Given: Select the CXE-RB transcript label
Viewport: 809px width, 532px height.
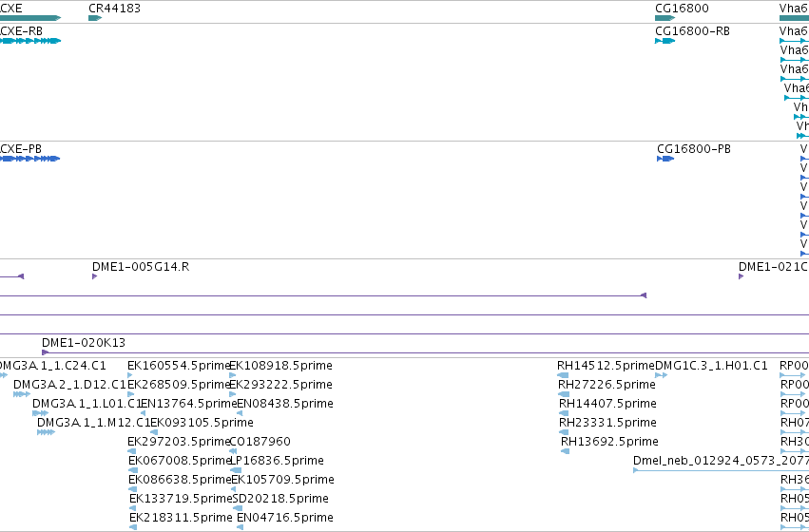Looking at the screenshot, I should (21, 31).
